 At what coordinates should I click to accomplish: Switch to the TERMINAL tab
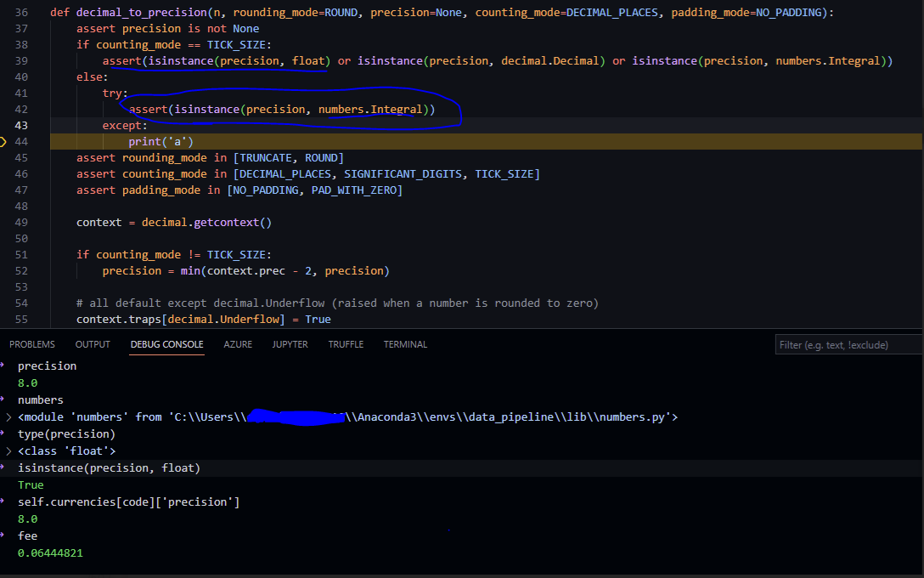coord(405,344)
